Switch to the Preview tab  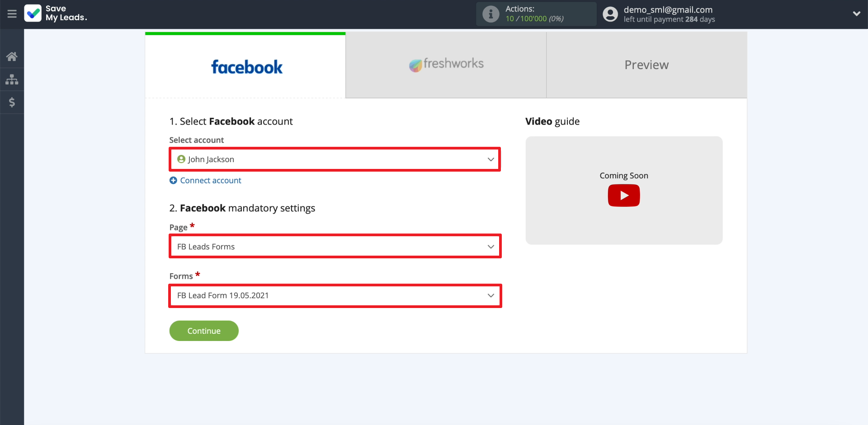coord(646,65)
